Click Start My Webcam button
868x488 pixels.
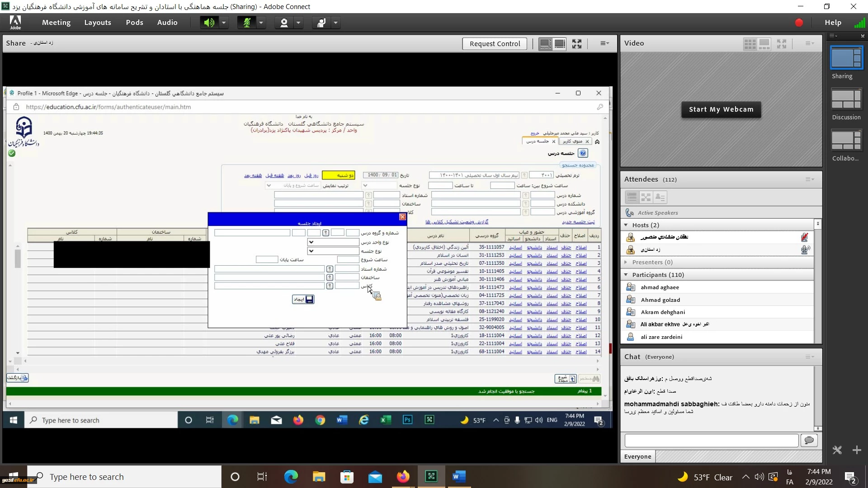(x=721, y=109)
